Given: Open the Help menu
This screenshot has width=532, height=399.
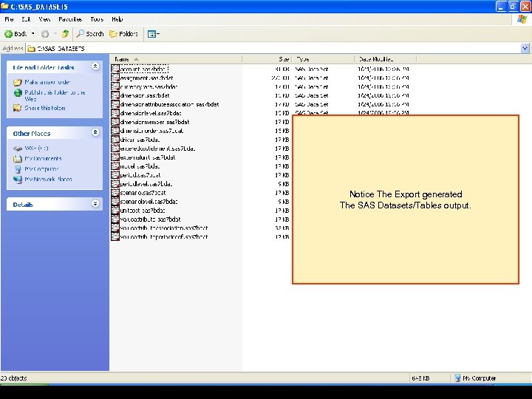Looking at the screenshot, I should (x=117, y=19).
